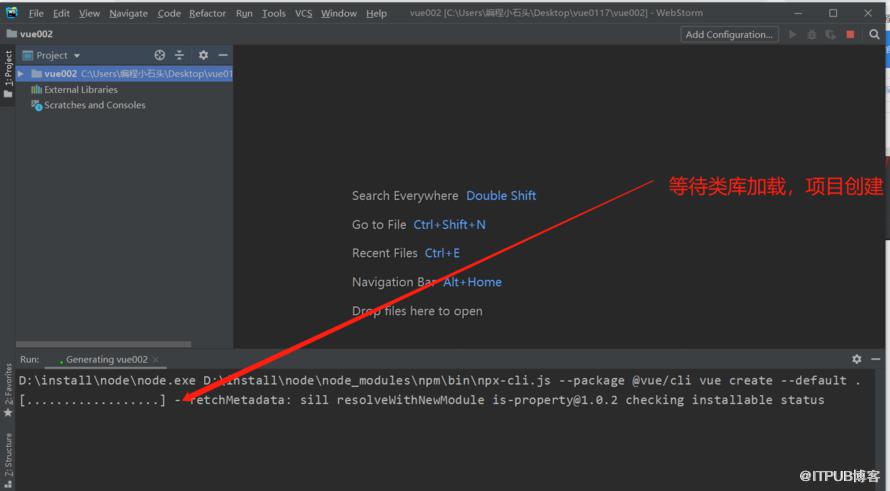The image size is (890, 491).
Task: Expand the vue002 project folder
Action: coord(20,74)
